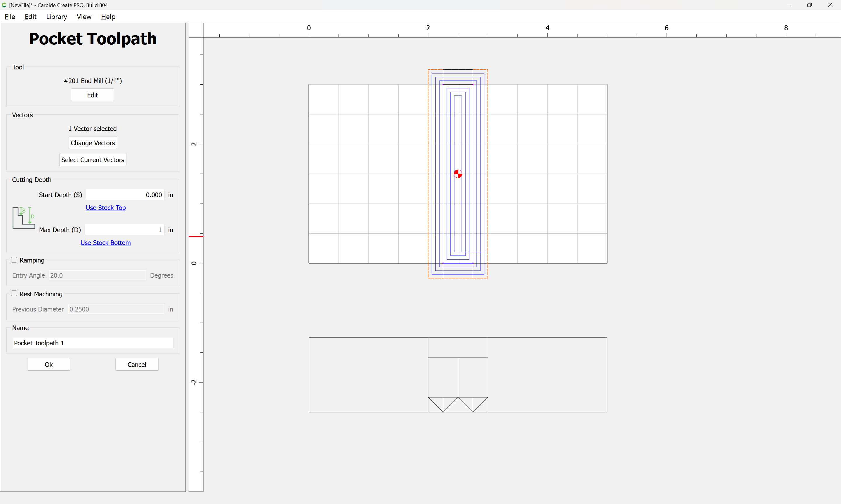Image resolution: width=841 pixels, height=504 pixels.
Task: Click the Edit tool button
Action: coord(93,95)
